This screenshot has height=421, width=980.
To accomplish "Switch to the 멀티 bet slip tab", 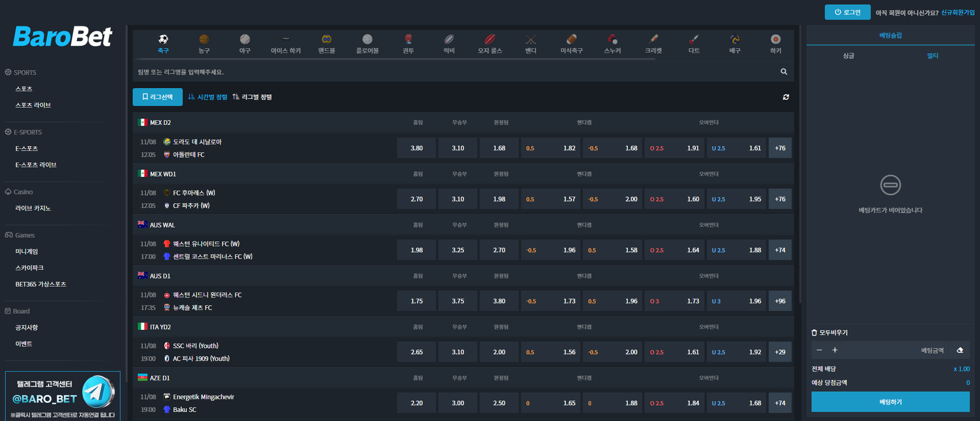I will [x=932, y=56].
